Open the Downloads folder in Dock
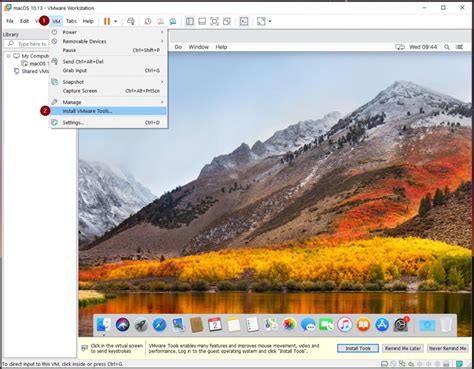 pos(427,325)
